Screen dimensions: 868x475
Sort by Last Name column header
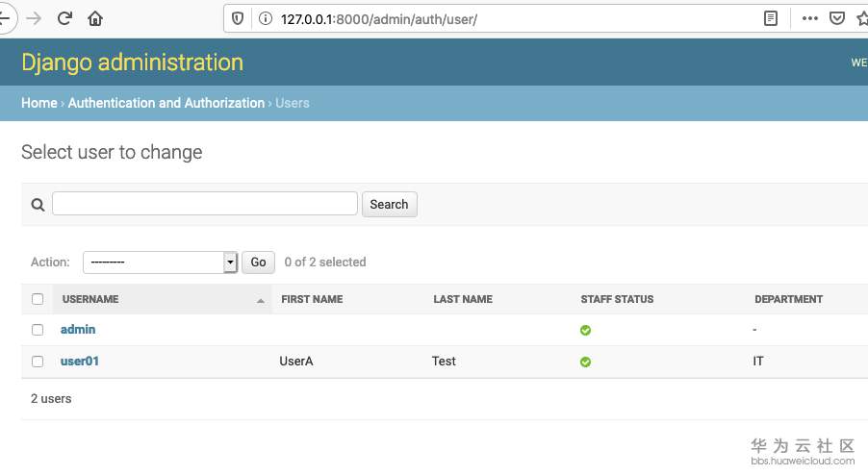(463, 299)
